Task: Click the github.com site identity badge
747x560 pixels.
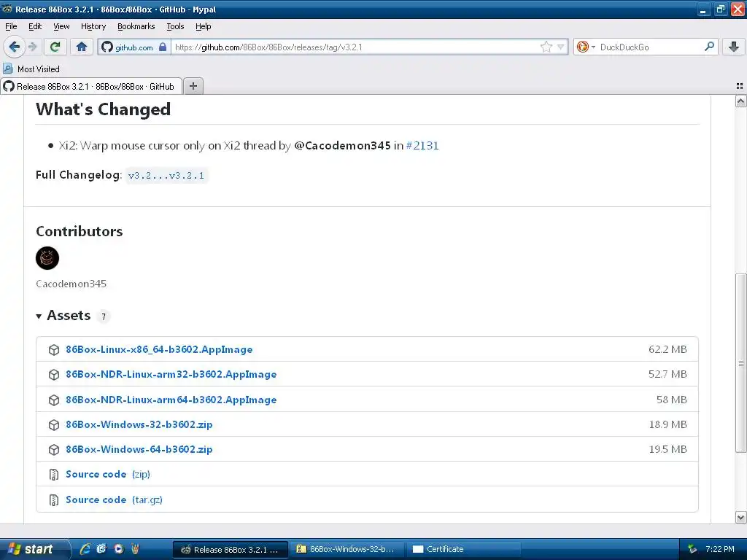Action: click(x=134, y=47)
